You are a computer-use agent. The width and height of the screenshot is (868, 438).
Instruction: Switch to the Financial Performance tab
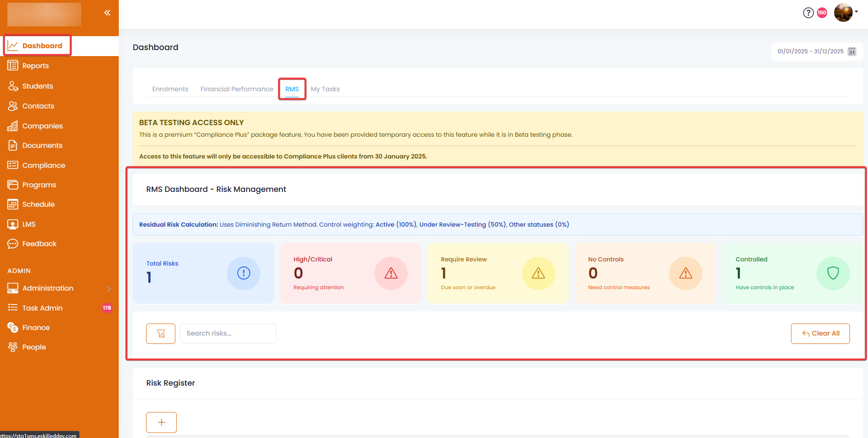coord(237,89)
